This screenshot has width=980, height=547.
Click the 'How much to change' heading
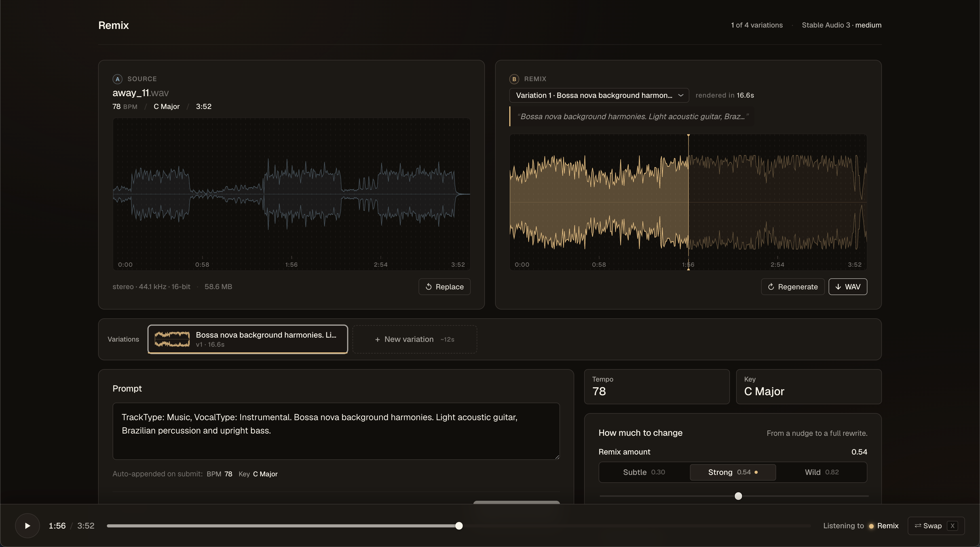coord(640,433)
